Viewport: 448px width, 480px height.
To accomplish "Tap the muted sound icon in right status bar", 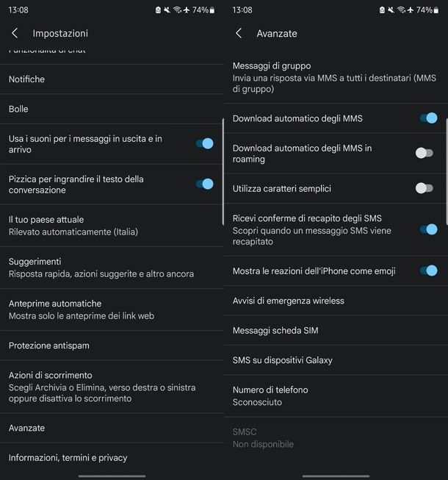I will 391,10.
